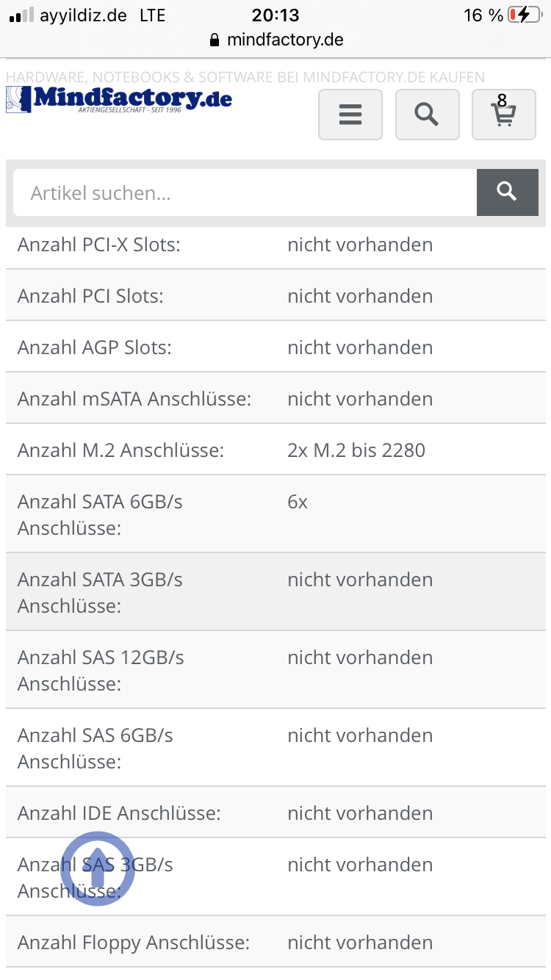
Task: Tap the Anzahl IDE Anschlüsse label
Action: click(119, 813)
